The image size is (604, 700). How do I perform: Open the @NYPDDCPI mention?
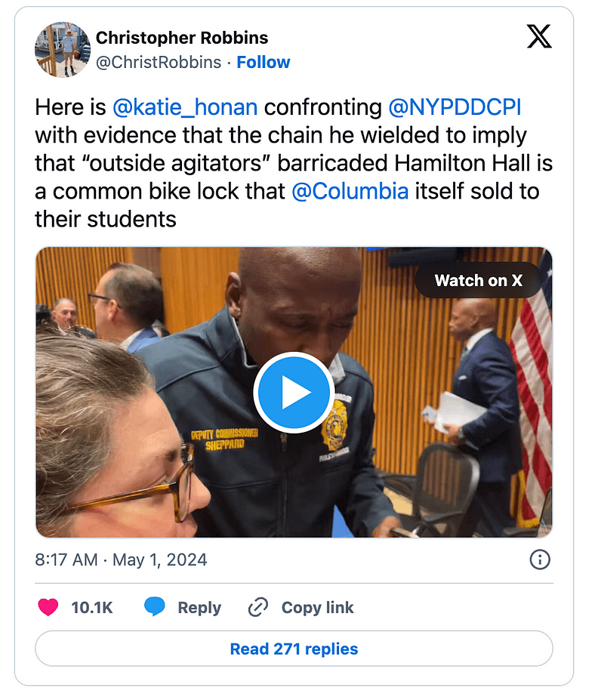pyautogui.click(x=455, y=107)
